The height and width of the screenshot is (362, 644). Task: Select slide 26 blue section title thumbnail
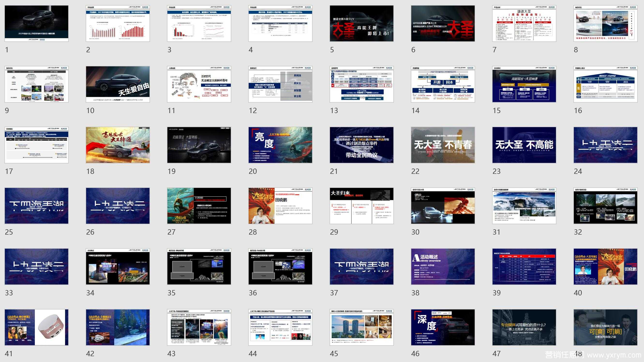118,206
